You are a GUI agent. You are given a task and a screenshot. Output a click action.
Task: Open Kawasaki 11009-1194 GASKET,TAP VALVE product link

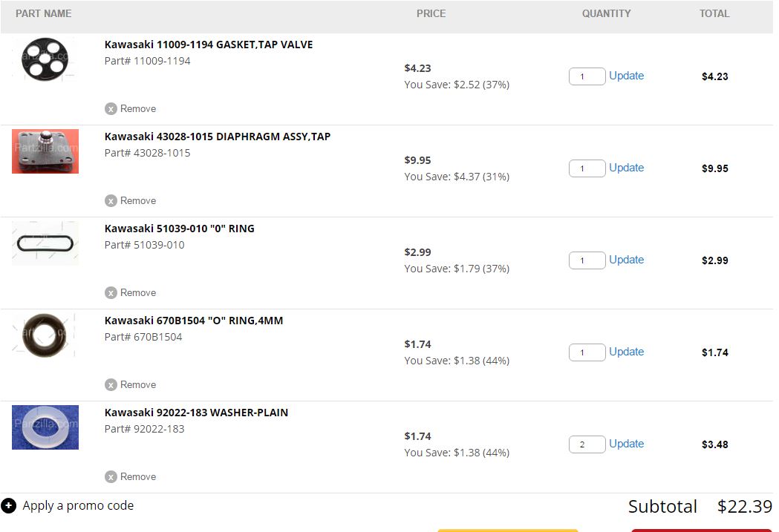209,45
